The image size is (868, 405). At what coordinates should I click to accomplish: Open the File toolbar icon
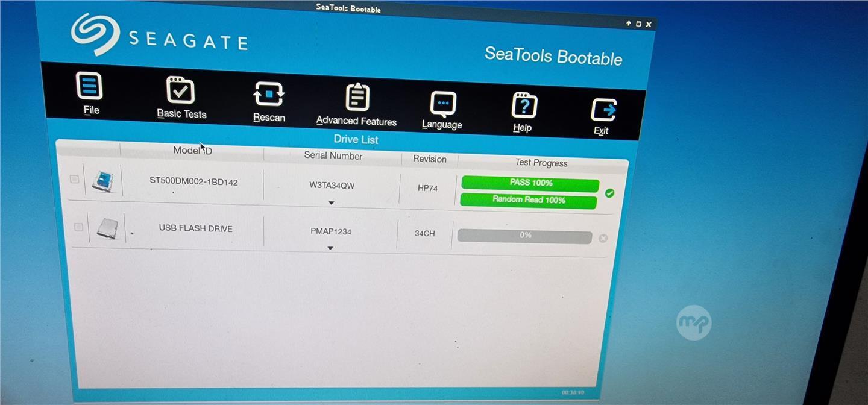click(x=89, y=86)
